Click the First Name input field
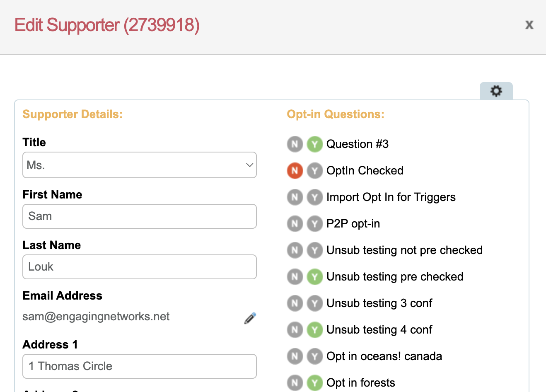Screen dimensions: 546x392 coord(140,216)
